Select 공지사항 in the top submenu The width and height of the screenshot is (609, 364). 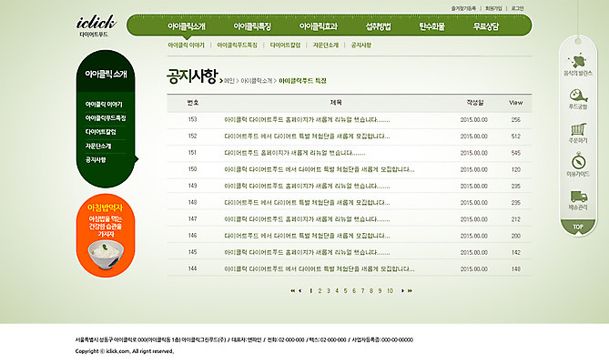tap(361, 45)
